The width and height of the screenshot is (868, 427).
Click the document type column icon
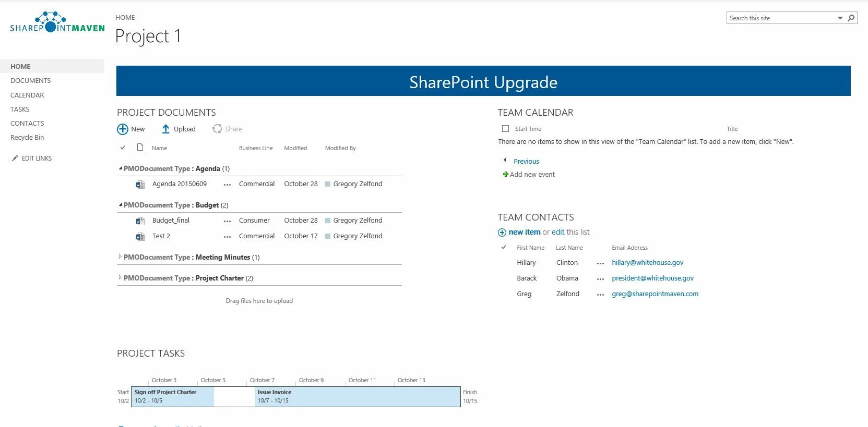pyautogui.click(x=140, y=148)
